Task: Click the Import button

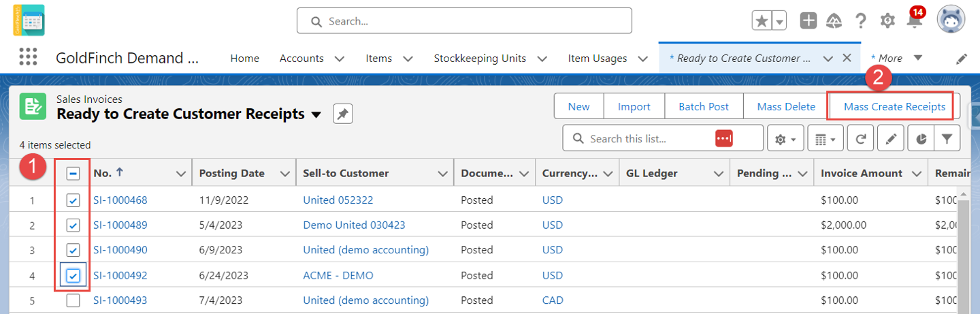Action: 634,106
